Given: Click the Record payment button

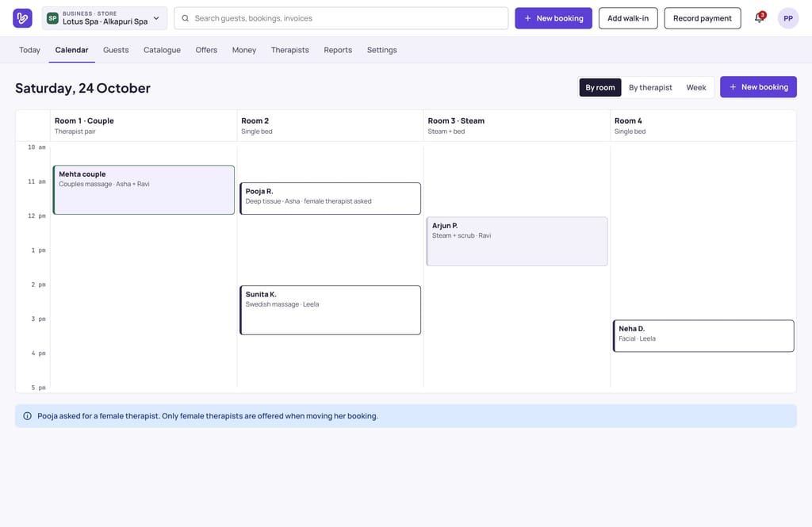Looking at the screenshot, I should pos(703,18).
